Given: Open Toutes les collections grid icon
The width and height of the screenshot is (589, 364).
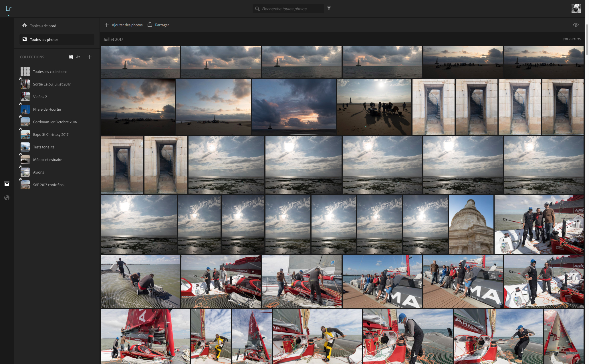Looking at the screenshot, I should [x=25, y=71].
